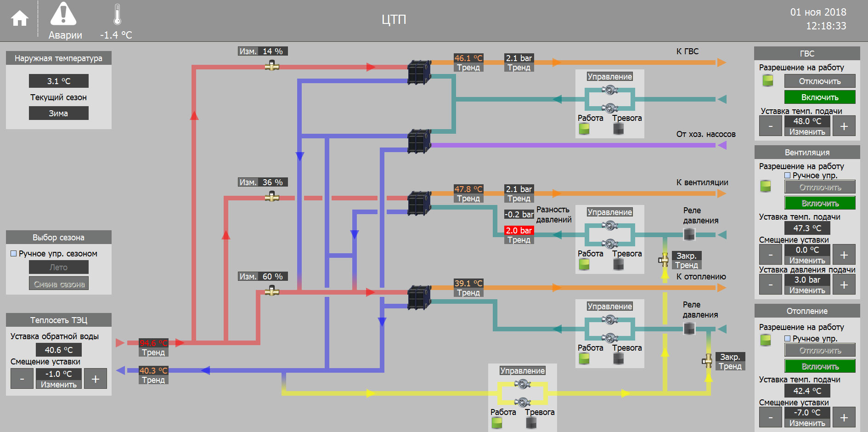The image size is (868, 432).
Task: Toggle Ручное упр. checkbox in Вентиляция panel
Action: point(787,176)
